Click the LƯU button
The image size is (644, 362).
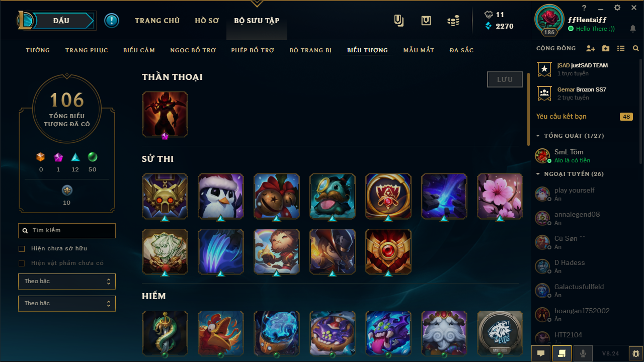pyautogui.click(x=505, y=79)
